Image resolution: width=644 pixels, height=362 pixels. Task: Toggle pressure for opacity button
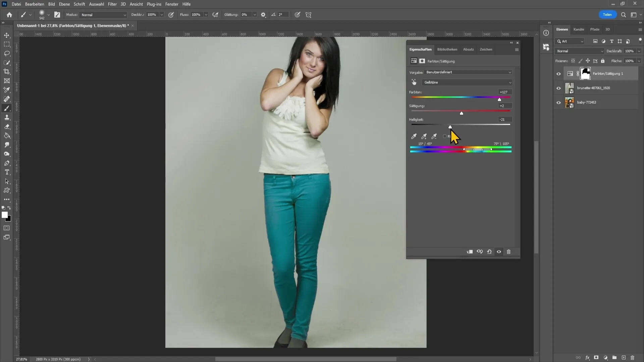[x=171, y=15]
